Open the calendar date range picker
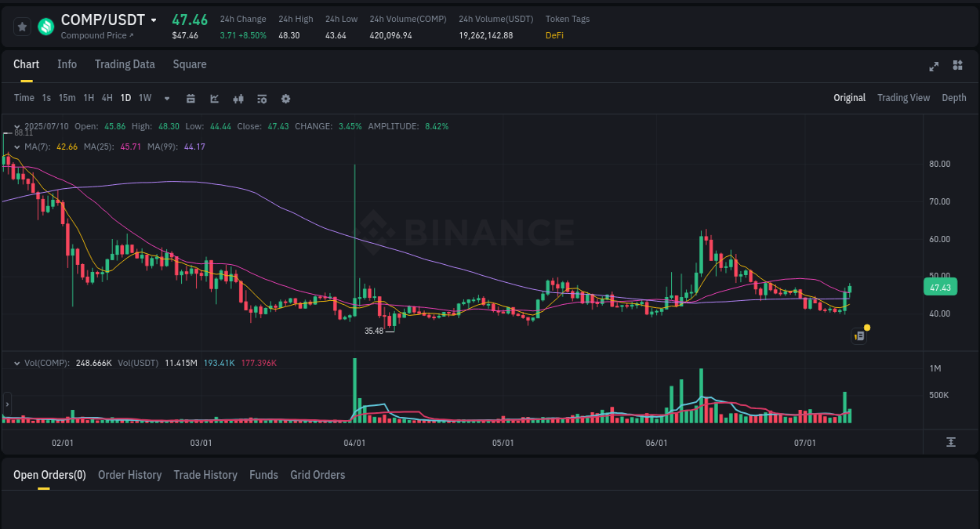Image resolution: width=980 pixels, height=529 pixels. (x=191, y=98)
